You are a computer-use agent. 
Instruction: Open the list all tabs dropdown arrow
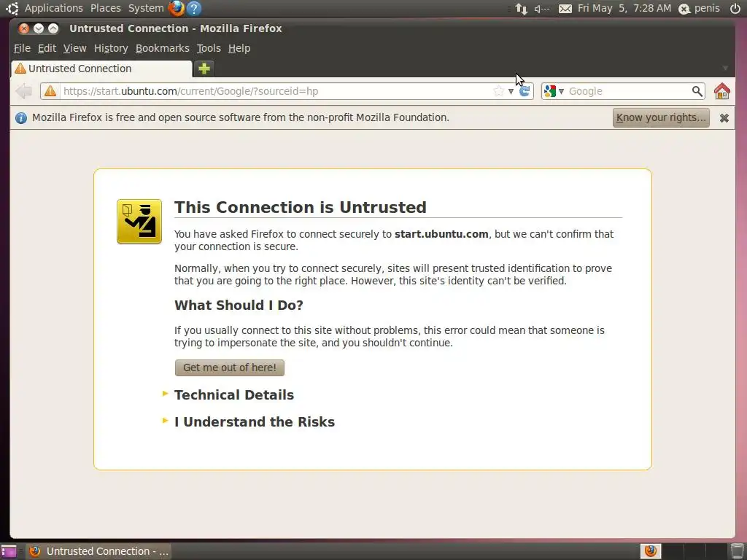pyautogui.click(x=725, y=69)
